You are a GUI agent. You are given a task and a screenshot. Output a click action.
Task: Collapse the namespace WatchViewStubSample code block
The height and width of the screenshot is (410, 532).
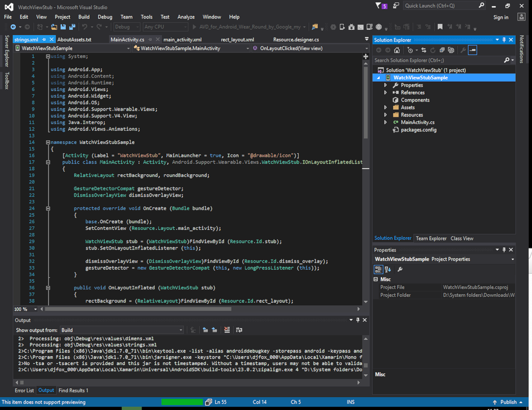pyautogui.click(x=48, y=142)
